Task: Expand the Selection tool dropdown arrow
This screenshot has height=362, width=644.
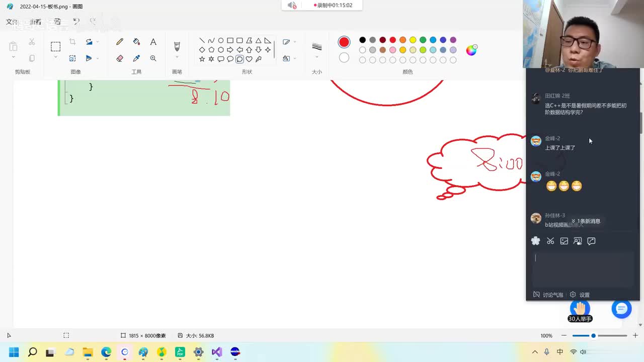Action: pos(55,58)
